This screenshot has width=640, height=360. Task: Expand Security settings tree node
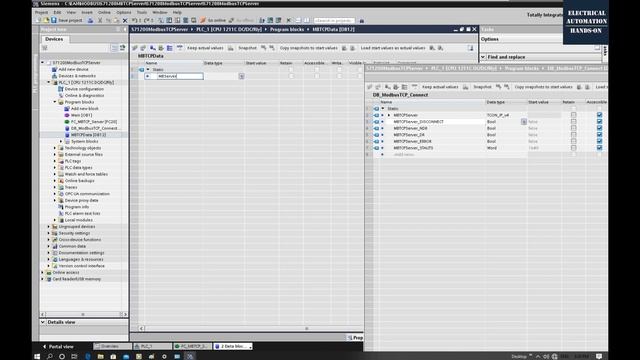coord(49,233)
